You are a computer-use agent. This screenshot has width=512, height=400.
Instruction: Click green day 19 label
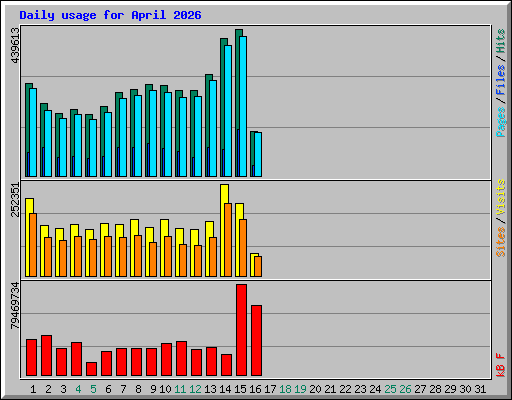tap(300, 389)
